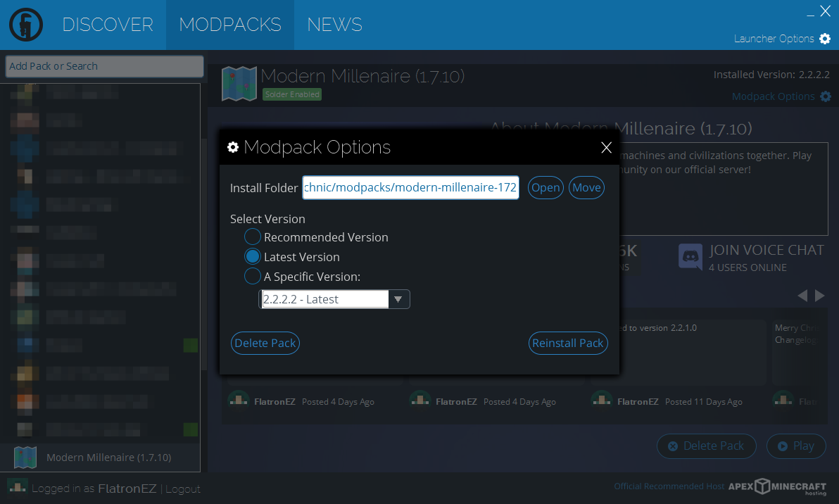This screenshot has width=839, height=504.
Task: Click JOIN VOICE CHAT text
Action: [767, 251]
